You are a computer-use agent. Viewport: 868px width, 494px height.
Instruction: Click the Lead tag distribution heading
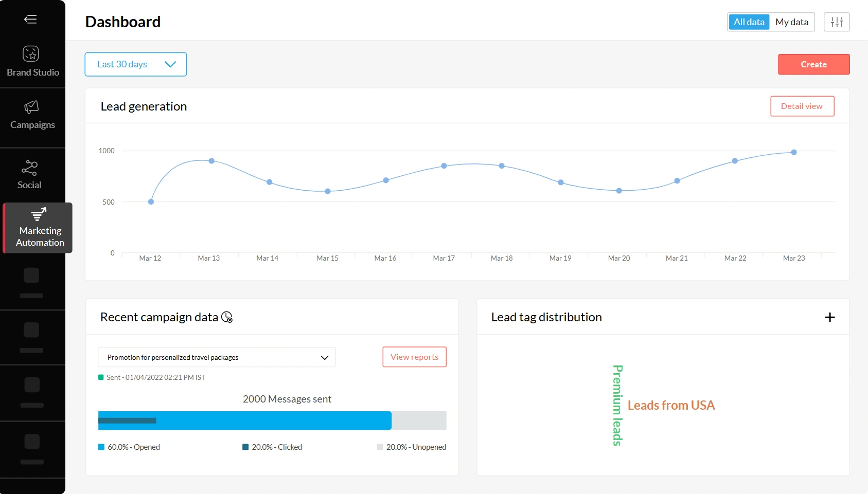[x=546, y=317]
